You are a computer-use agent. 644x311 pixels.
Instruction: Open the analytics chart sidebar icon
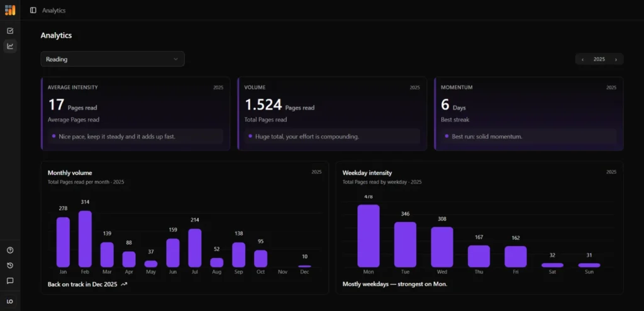click(10, 46)
